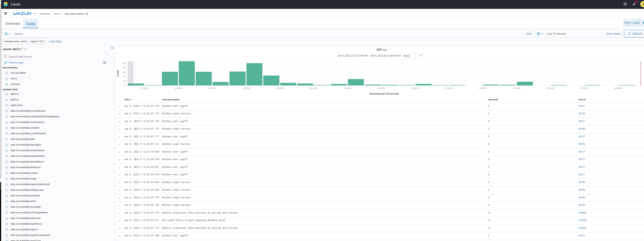Image resolution: width=644 pixels, height=241 pixels.
Task: Select the Events tab
Action: [x=31, y=24]
